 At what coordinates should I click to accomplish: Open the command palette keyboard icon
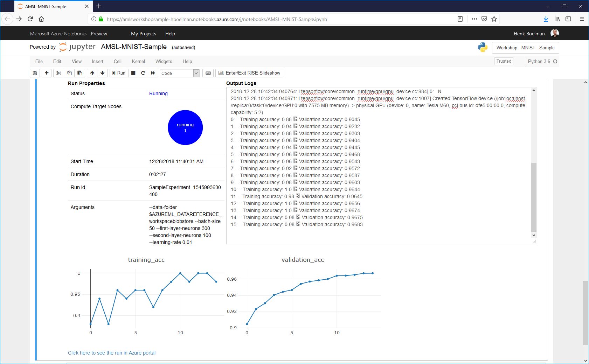[208, 73]
